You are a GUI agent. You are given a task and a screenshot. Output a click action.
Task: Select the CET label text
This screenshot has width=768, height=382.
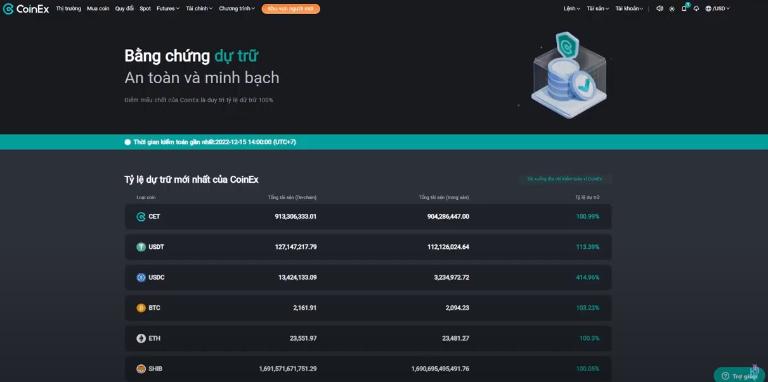(154, 216)
